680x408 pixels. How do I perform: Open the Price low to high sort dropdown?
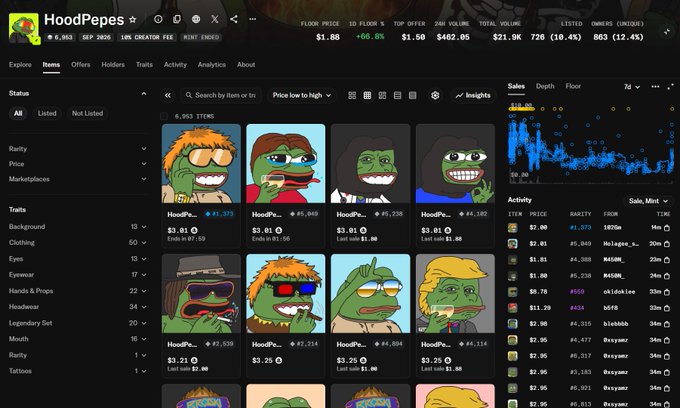pyautogui.click(x=302, y=95)
